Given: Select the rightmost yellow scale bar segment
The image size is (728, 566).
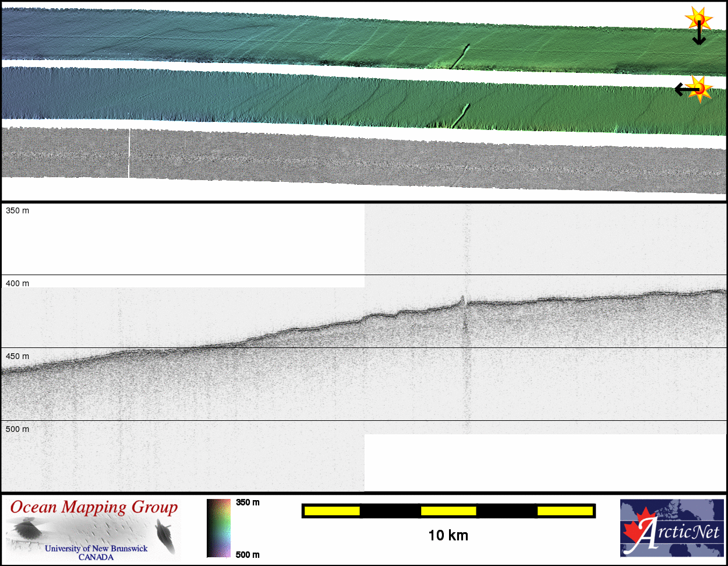Looking at the screenshot, I should 564,511.
